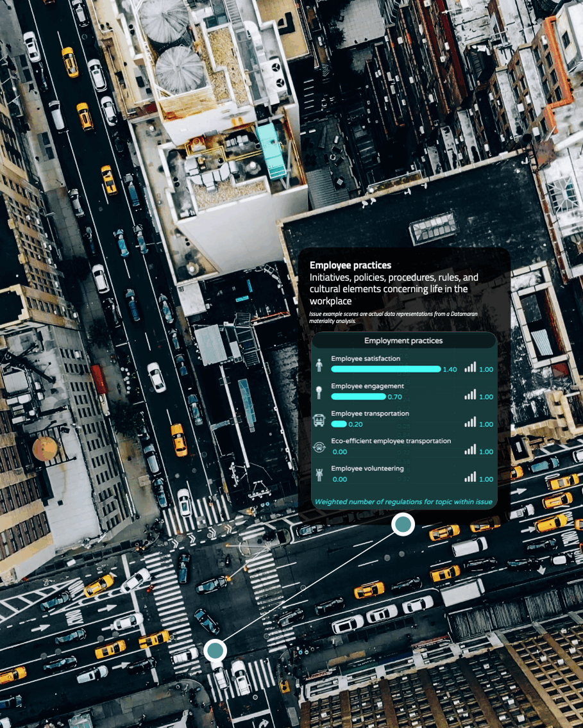
Task: Click the Employee engagement icon
Action: click(320, 393)
